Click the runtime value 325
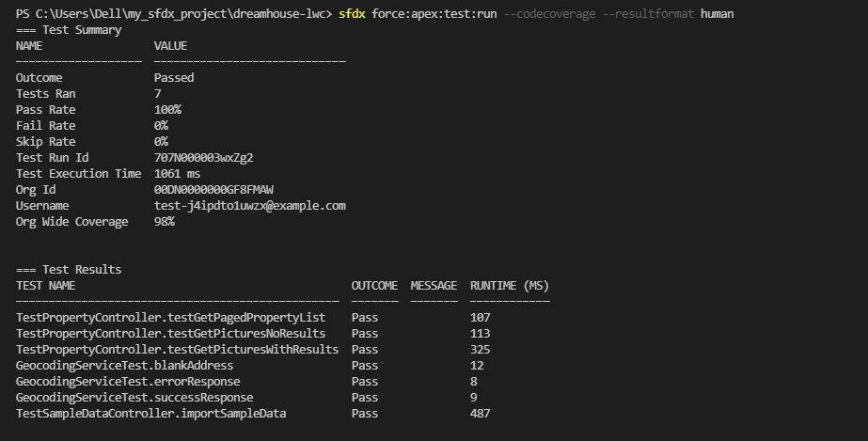Image resolution: width=868 pixels, height=441 pixels. coord(480,350)
